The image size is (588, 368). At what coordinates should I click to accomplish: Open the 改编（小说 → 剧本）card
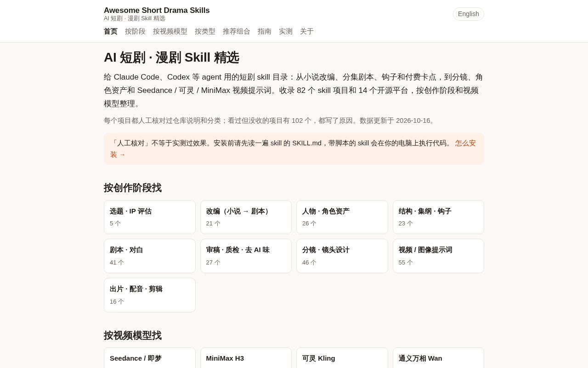(x=246, y=217)
